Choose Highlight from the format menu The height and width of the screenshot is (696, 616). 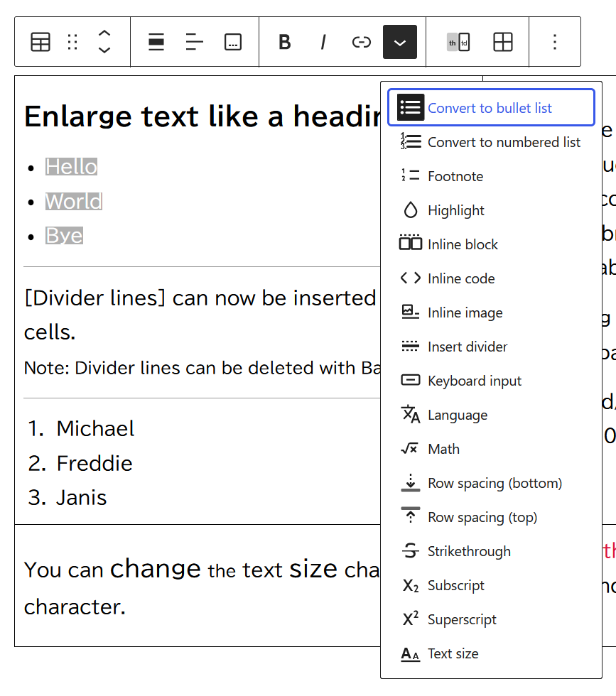pyautogui.click(x=491, y=210)
